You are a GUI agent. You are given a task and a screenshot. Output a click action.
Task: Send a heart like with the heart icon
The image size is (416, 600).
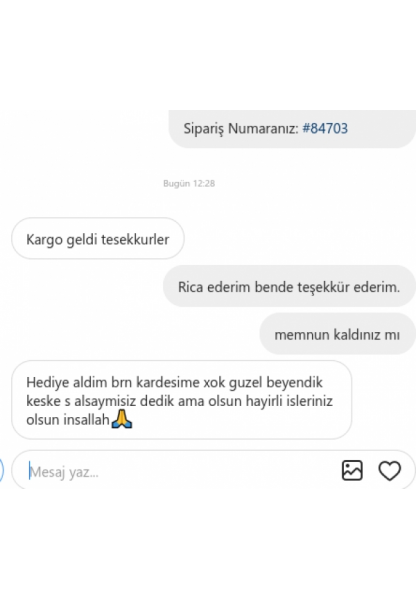pyautogui.click(x=390, y=471)
